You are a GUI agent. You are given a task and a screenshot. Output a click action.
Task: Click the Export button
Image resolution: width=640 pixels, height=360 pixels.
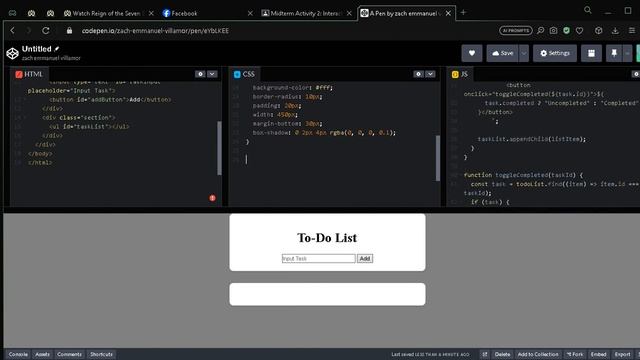(x=623, y=354)
